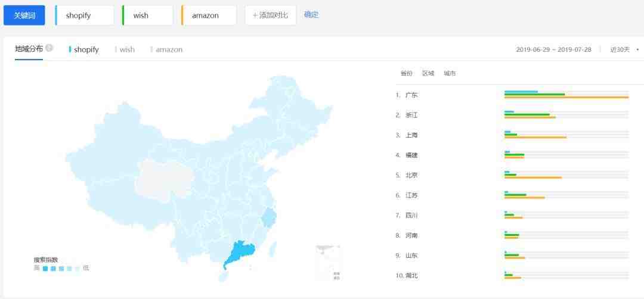
Task: Click the green wish bar for 广东
Action: pyautogui.click(x=535, y=94)
